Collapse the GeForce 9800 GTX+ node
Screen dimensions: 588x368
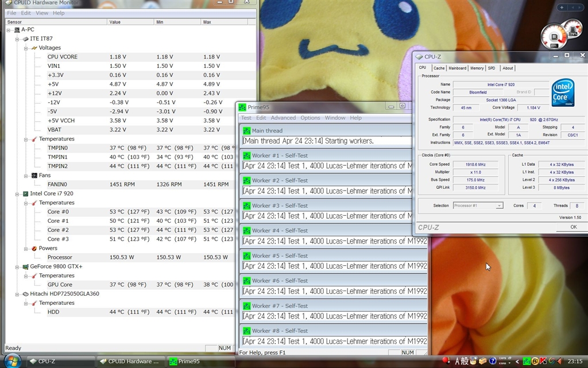(x=17, y=267)
